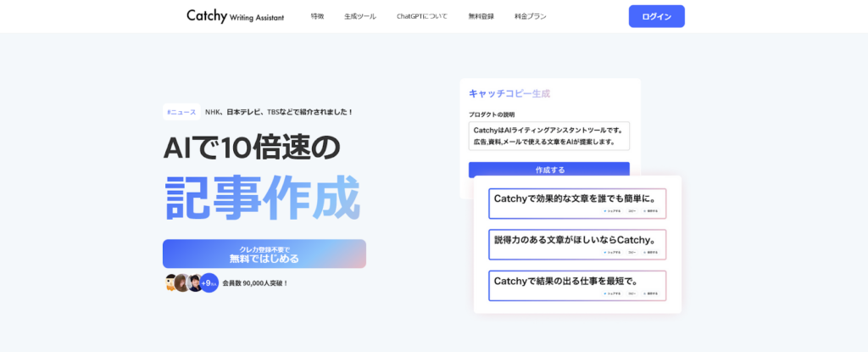Share the 'Catchyで結果の出る仕事を最短で。' result
This screenshot has height=352, width=868.
tap(613, 293)
